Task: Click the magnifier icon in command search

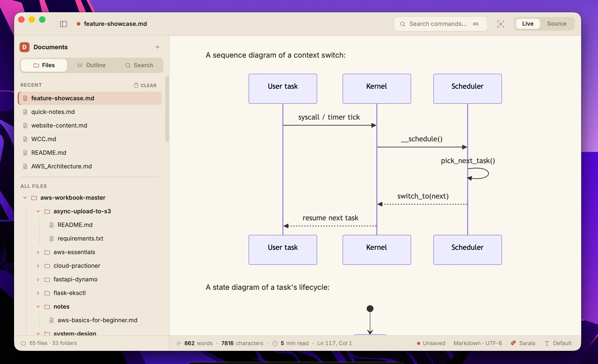Action: pos(403,24)
